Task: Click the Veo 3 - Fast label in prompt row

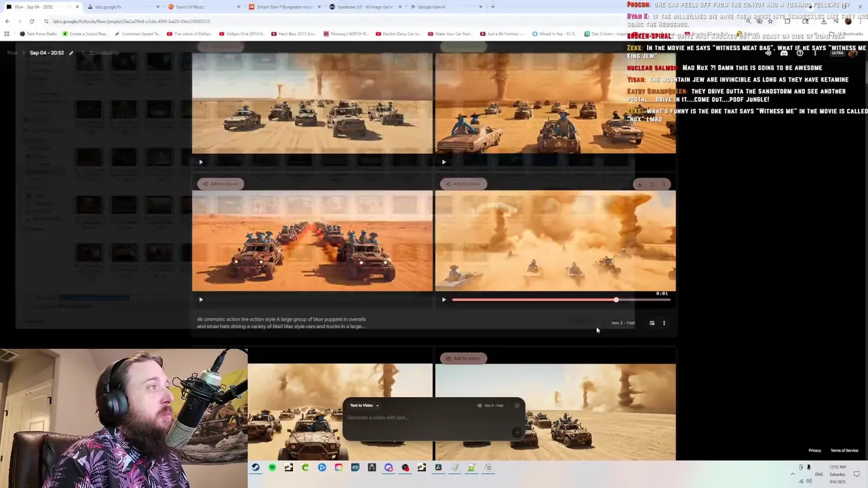Action: [623, 323]
